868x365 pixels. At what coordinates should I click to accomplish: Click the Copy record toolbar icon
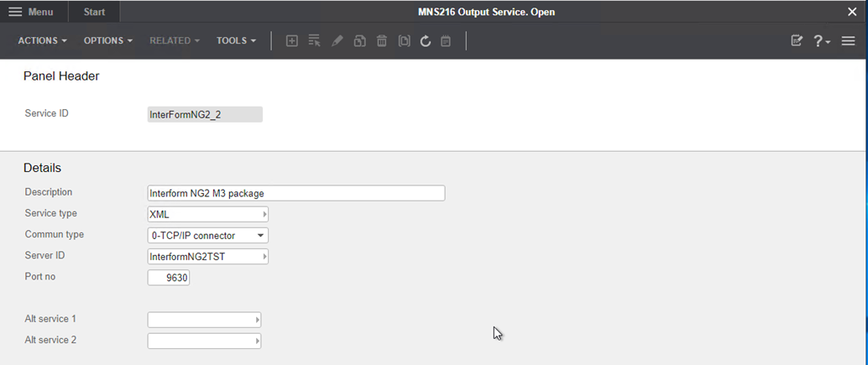click(359, 40)
